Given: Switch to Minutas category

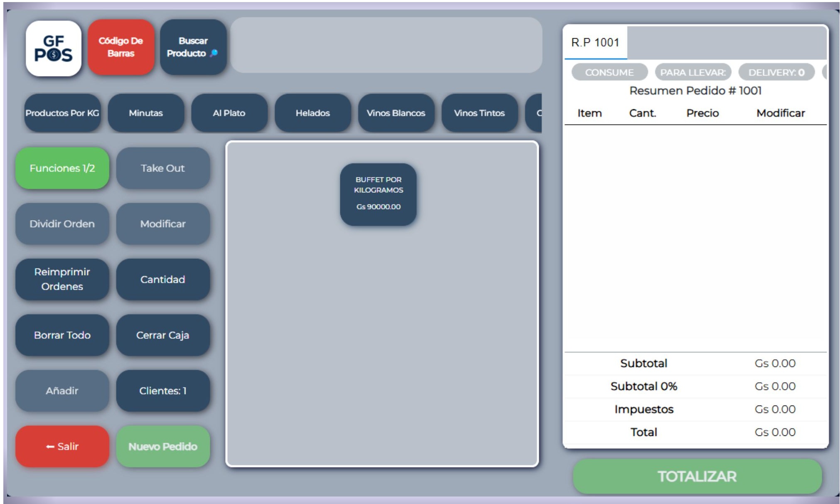Looking at the screenshot, I should [x=146, y=113].
